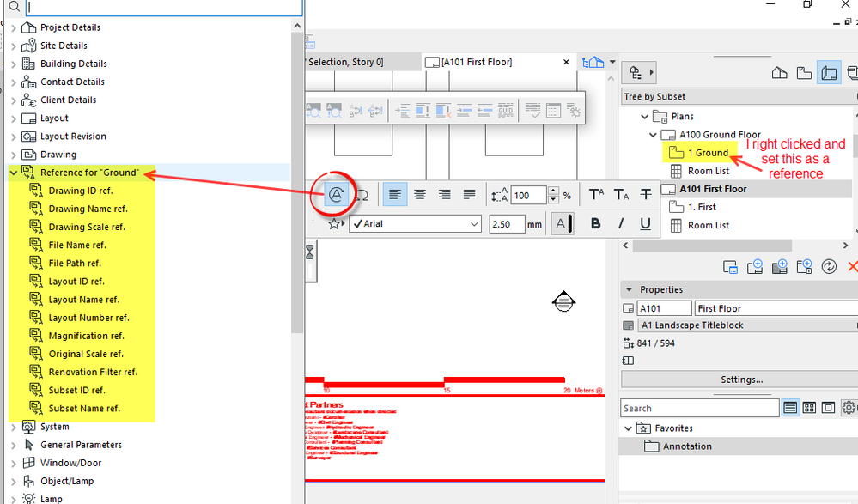Justify the text alignment
Image resolution: width=858 pixels, height=504 pixels.
469,195
